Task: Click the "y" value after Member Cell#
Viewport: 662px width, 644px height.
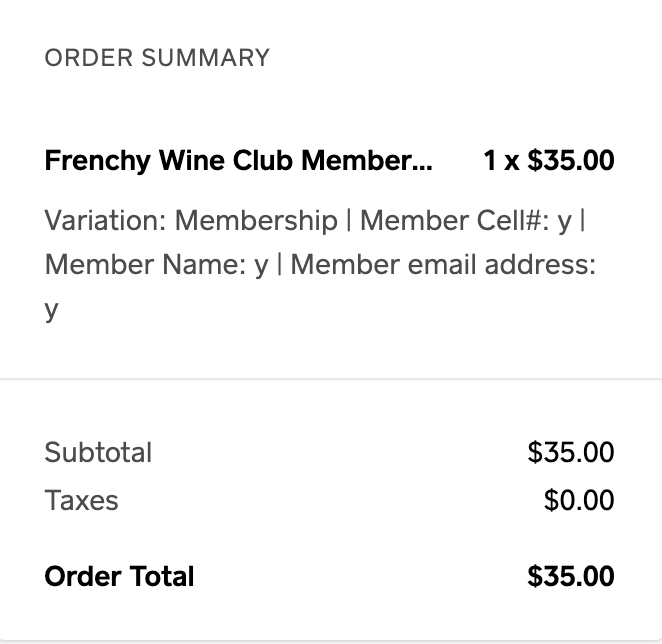Action: point(565,222)
